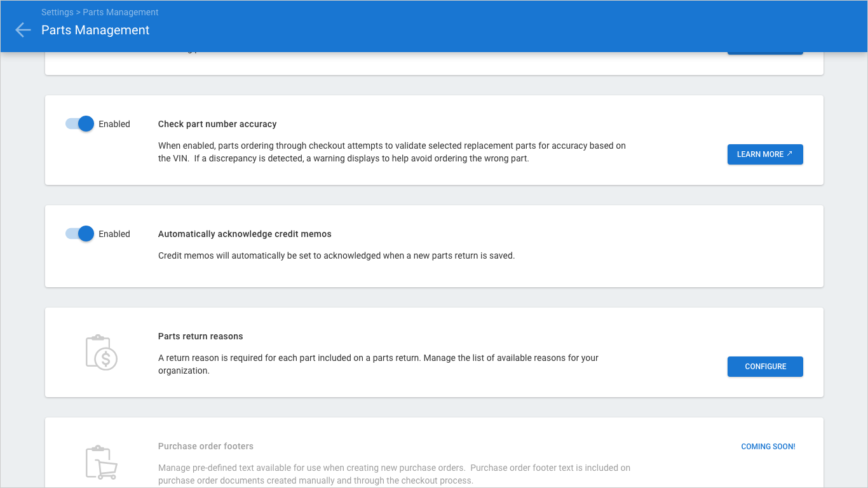Select the Check part number accuracy heading
This screenshot has height=488, width=868.
[x=217, y=124]
